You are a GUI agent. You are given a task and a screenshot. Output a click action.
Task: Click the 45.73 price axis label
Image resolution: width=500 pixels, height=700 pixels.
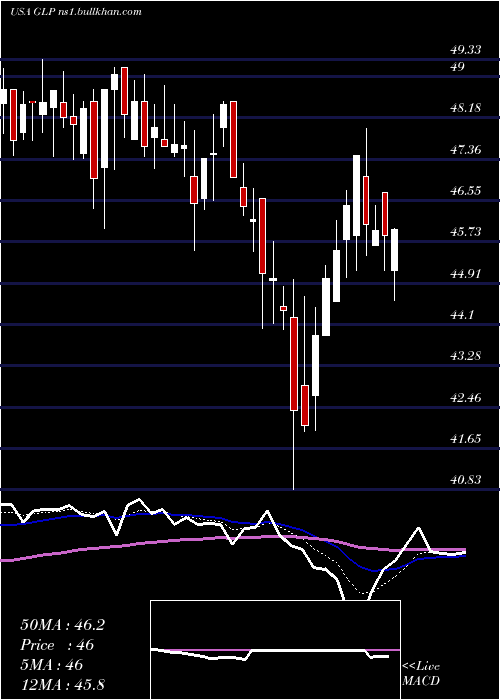[x=466, y=232]
